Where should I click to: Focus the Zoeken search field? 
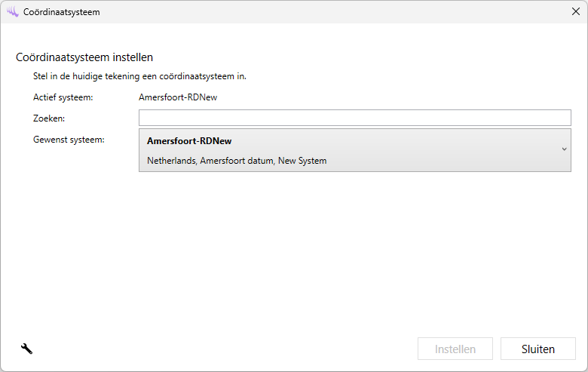click(354, 118)
